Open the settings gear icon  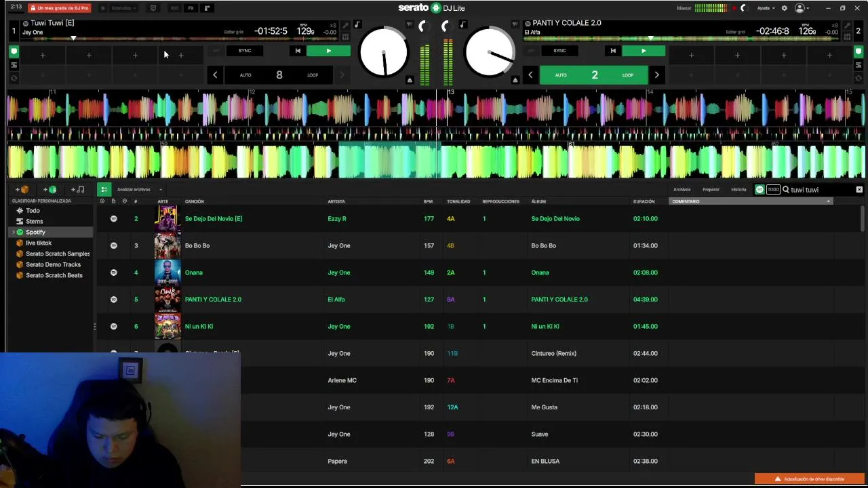pyautogui.click(x=785, y=8)
